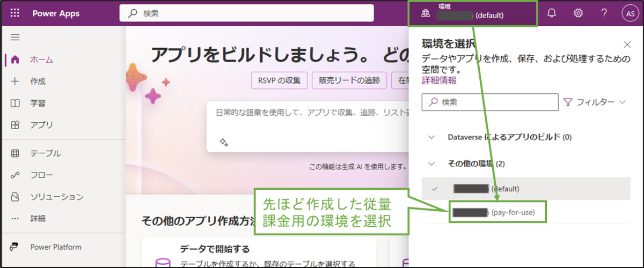The image size is (644, 268).
Task: Focus the top 検索 search box
Action: point(246,13)
